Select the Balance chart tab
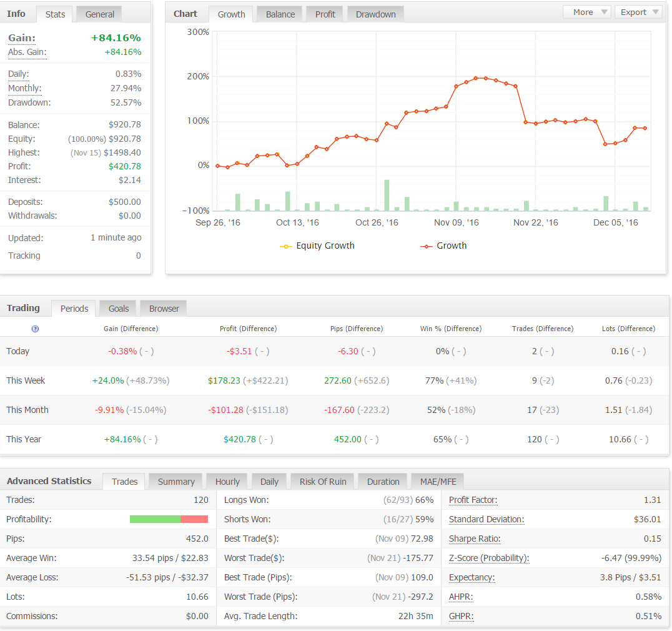The height and width of the screenshot is (631, 672). pos(280,14)
